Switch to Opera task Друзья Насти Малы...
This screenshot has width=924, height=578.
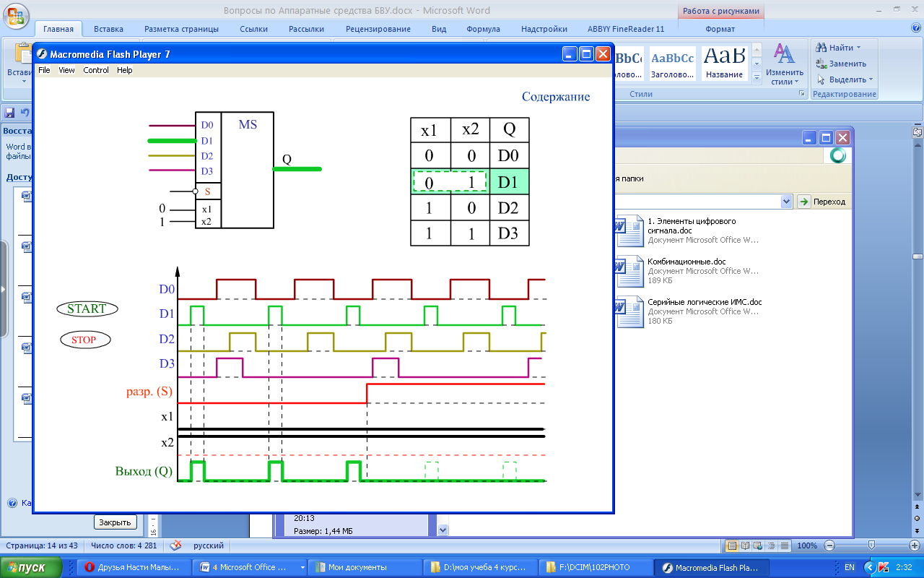click(134, 567)
